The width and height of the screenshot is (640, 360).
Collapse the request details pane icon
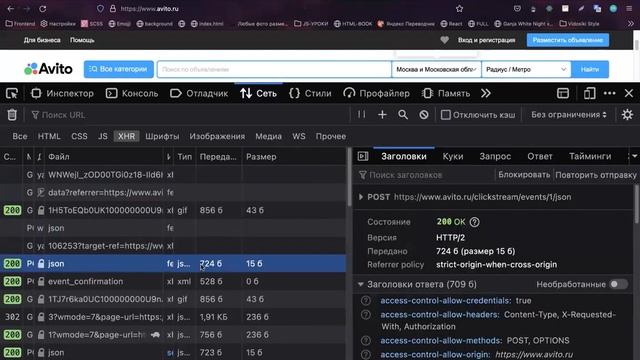click(363, 156)
